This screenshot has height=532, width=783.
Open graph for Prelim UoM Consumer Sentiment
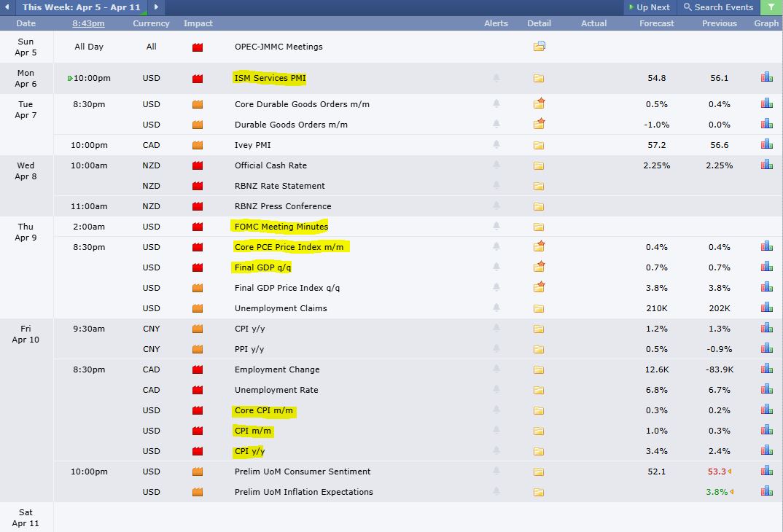point(767,471)
